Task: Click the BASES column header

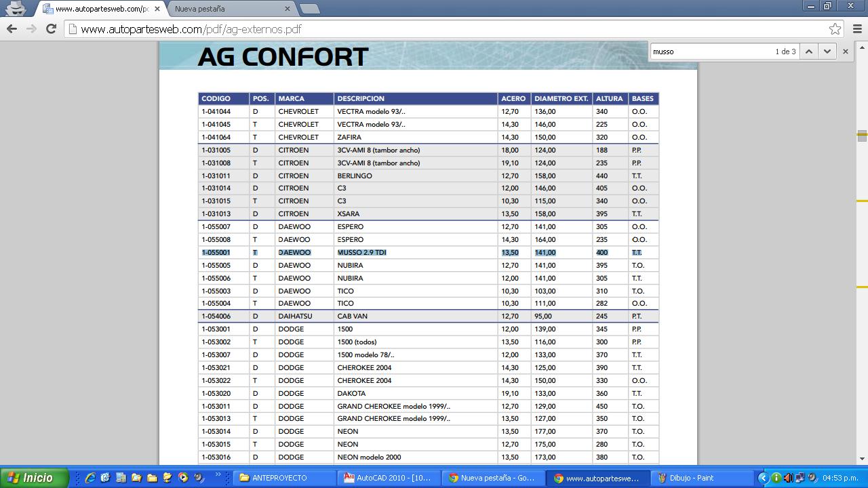Action: [642, 99]
